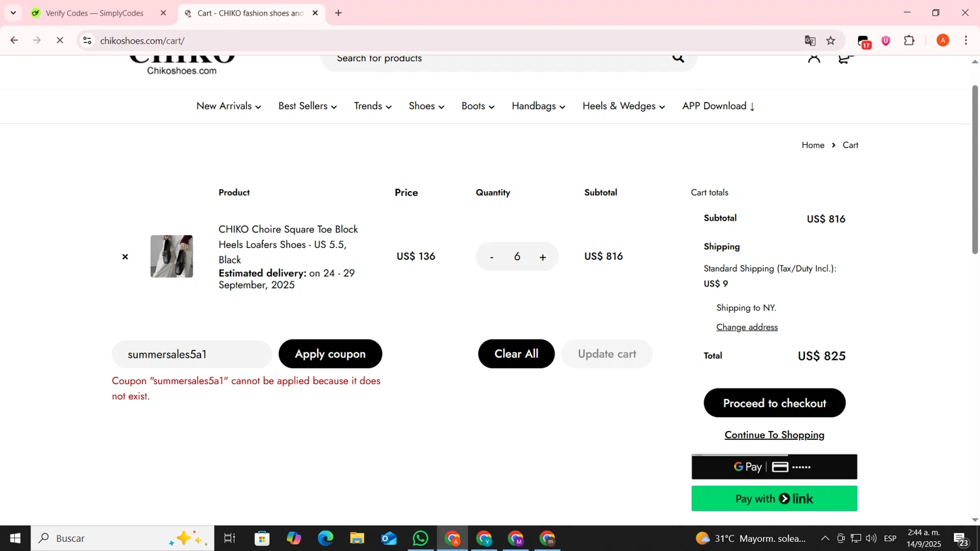The image size is (980, 551).
Task: Open WhatsApp from the taskbar
Action: click(420, 539)
